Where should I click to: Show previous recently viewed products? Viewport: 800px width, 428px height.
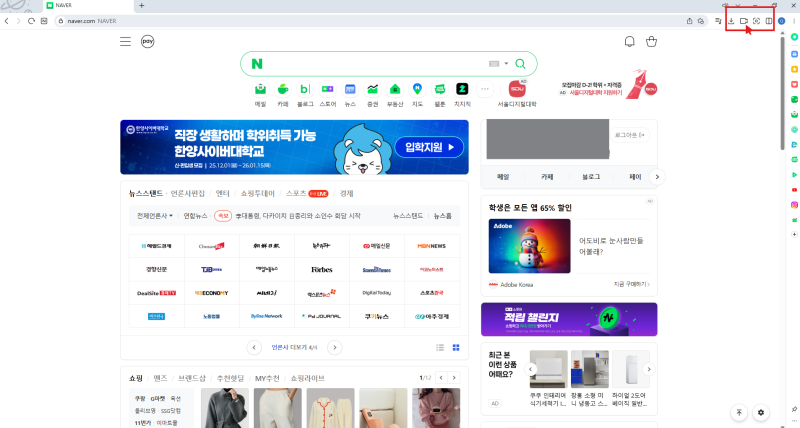(531, 369)
